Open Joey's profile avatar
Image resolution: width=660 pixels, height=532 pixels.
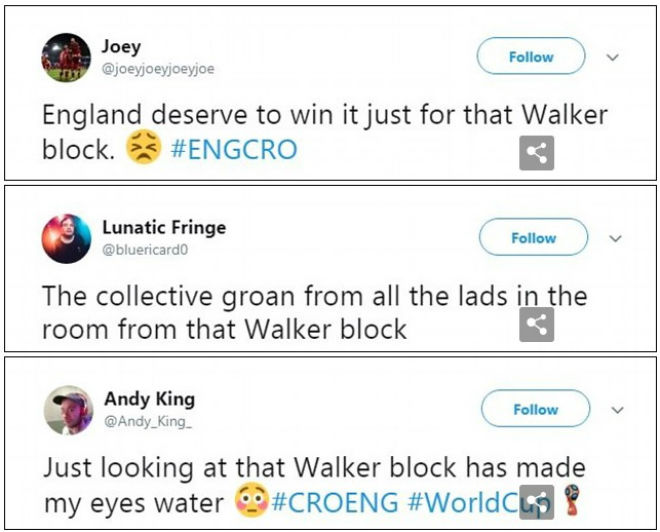pyautogui.click(x=66, y=57)
